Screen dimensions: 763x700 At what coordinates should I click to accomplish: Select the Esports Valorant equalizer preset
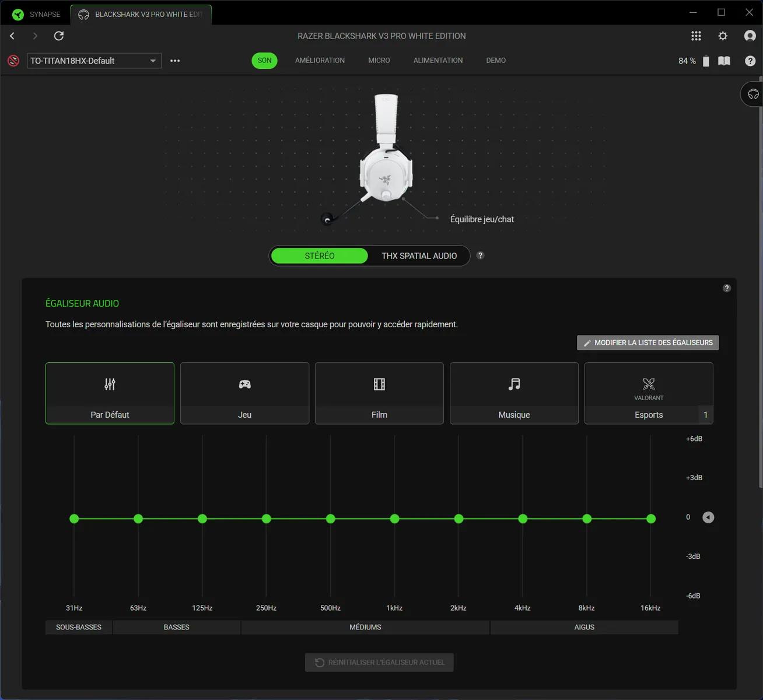pos(648,393)
